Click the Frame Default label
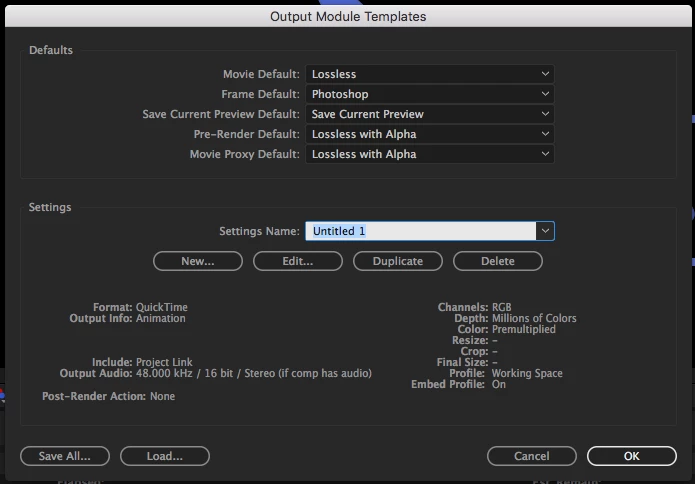The width and height of the screenshot is (695, 484). tap(261, 94)
